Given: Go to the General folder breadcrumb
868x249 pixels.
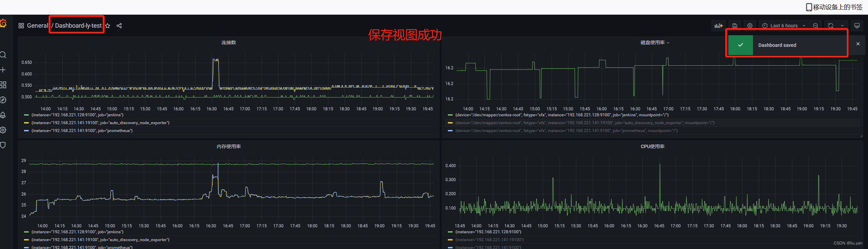Looking at the screenshot, I should (37, 26).
